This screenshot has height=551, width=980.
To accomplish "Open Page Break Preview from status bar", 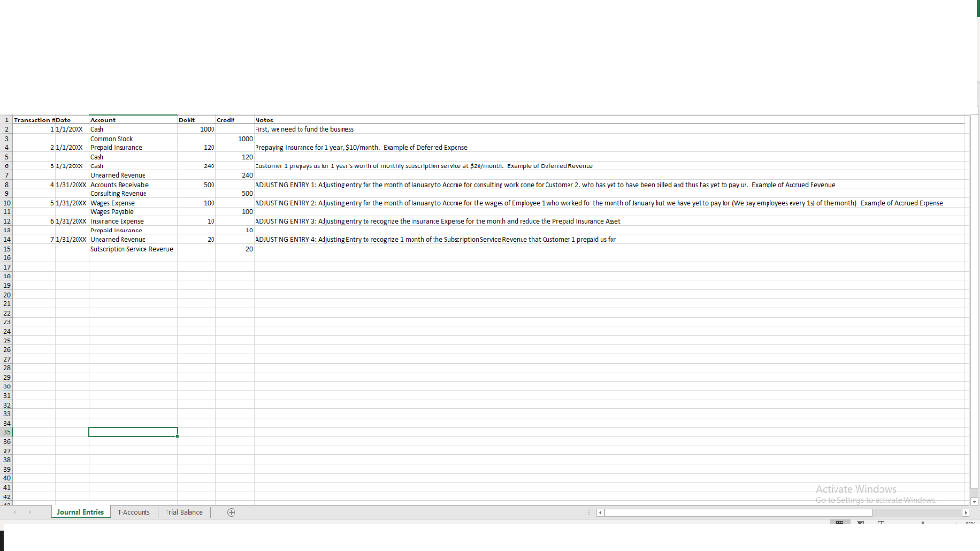I will pyautogui.click(x=881, y=521).
